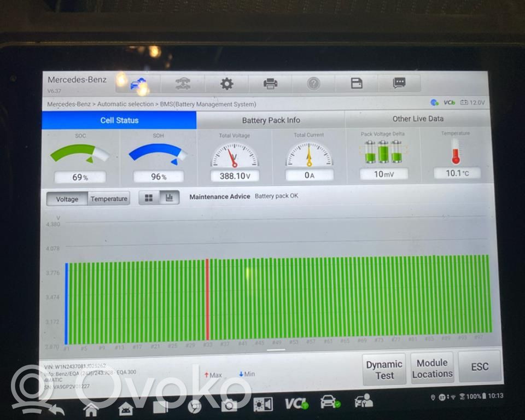This screenshot has height=420, width=525.
Task: Click the Mercedes-Benz breadcrumb path
Action: [x=151, y=104]
